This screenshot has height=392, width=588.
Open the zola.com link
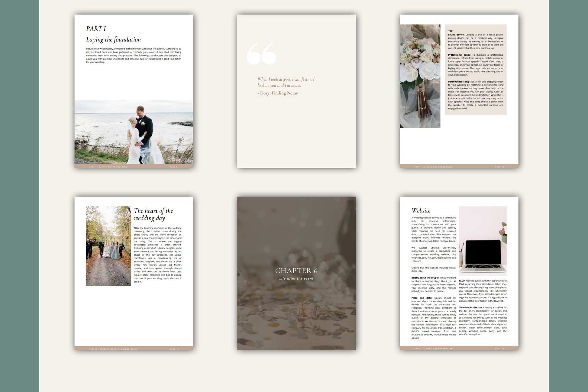coord(416,261)
